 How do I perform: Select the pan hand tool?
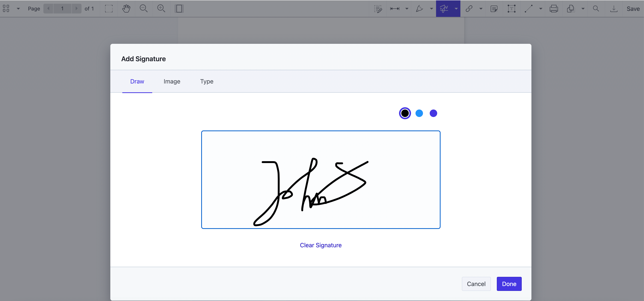coord(126,8)
